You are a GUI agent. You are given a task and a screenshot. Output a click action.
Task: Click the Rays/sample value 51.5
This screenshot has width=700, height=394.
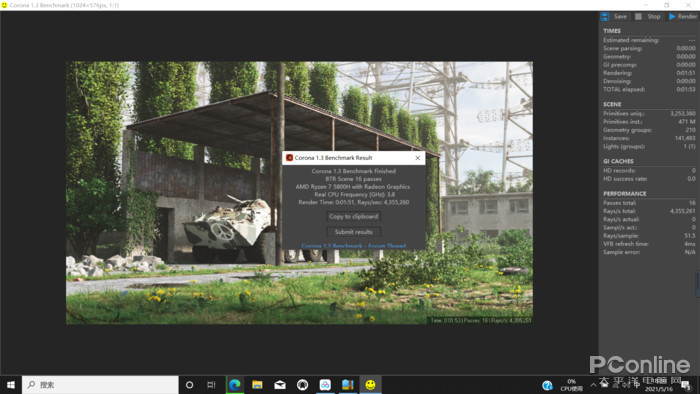click(x=690, y=236)
